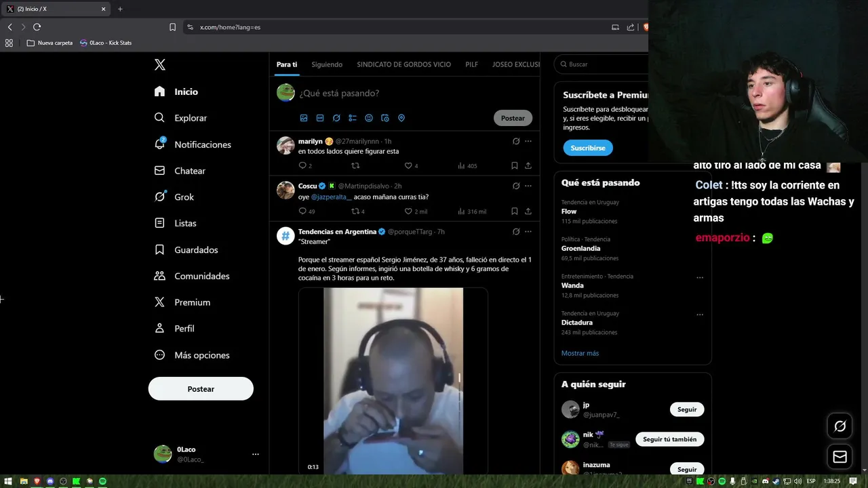Reply to marilyn's post
Viewport: 868px width, 488px height.
tap(302, 165)
